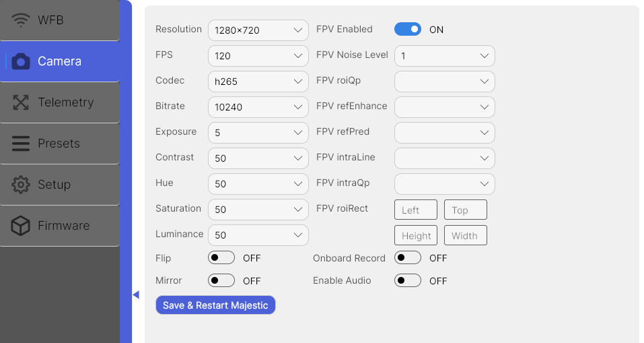Screen dimensions: 644x343
Task: Open the FPV Noise Level dropdown
Action: [444, 56]
